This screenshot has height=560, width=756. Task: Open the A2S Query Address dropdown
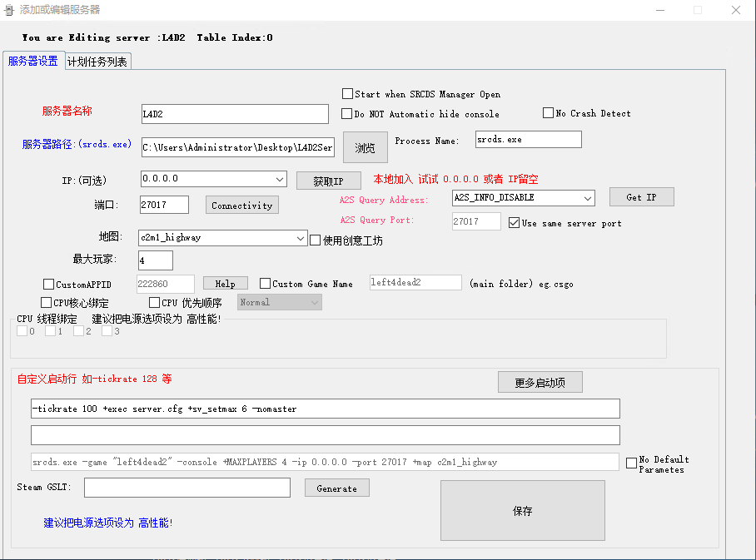(588, 198)
